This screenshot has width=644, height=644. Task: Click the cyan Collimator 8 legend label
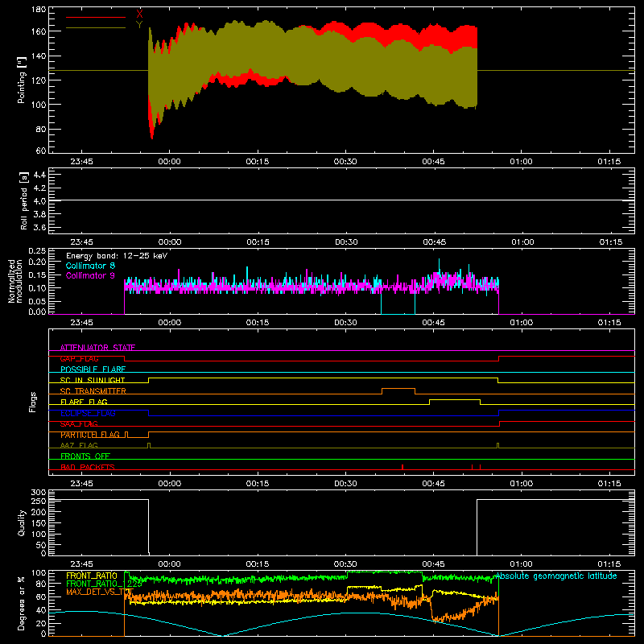coord(90,266)
